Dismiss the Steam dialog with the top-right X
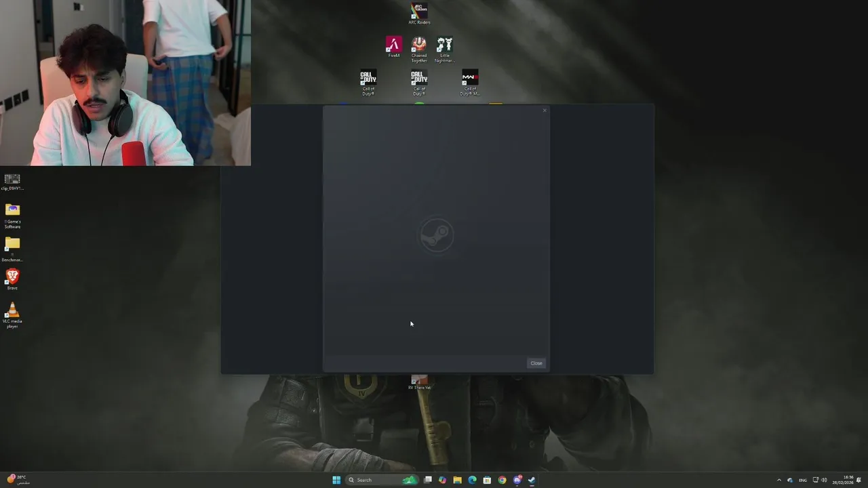868x488 pixels. (544, 110)
